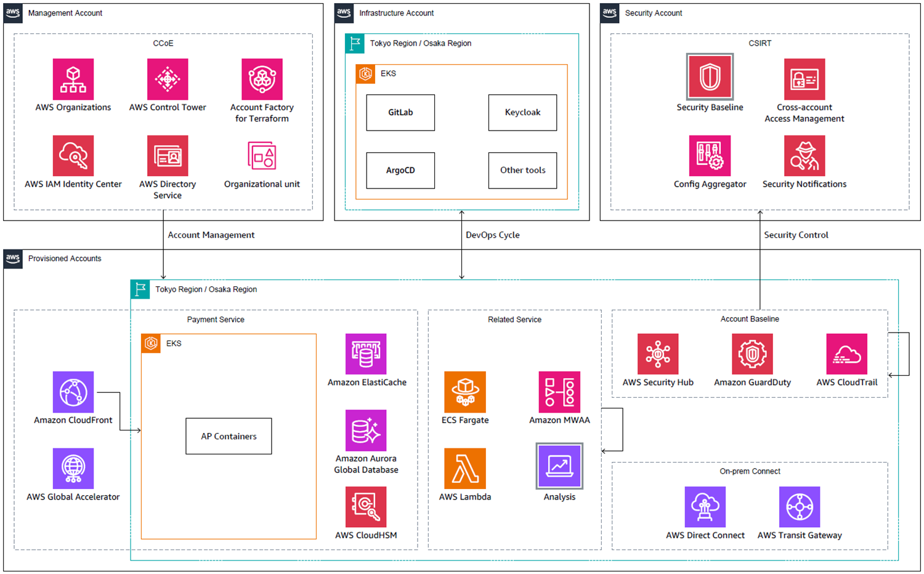The height and width of the screenshot is (574, 924).
Task: Select the Amazon CloudFront icon
Action: [x=73, y=392]
